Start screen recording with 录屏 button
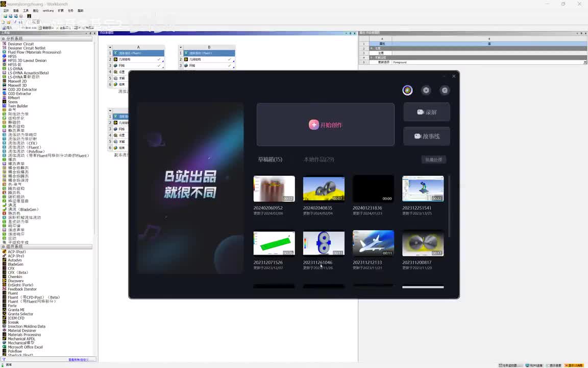This screenshot has width=588, height=368. [x=427, y=112]
